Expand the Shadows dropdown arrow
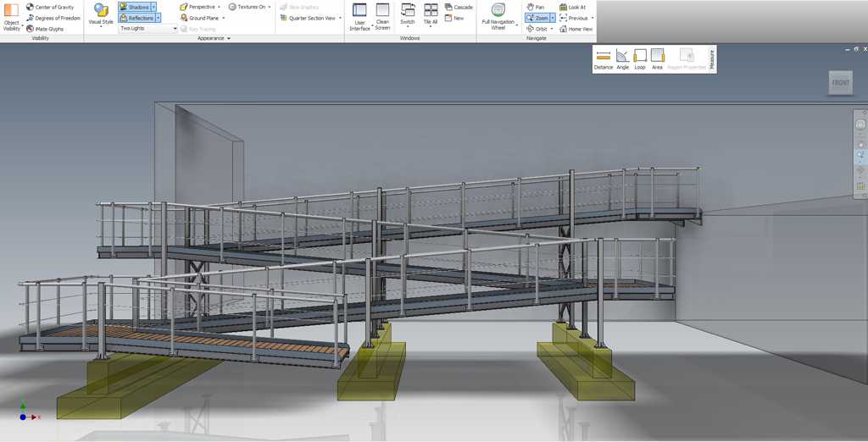The width and height of the screenshot is (868, 442). tap(153, 7)
